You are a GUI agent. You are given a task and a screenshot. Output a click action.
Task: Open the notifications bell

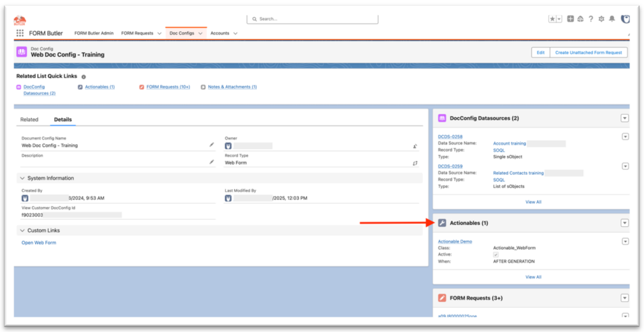tap(612, 19)
